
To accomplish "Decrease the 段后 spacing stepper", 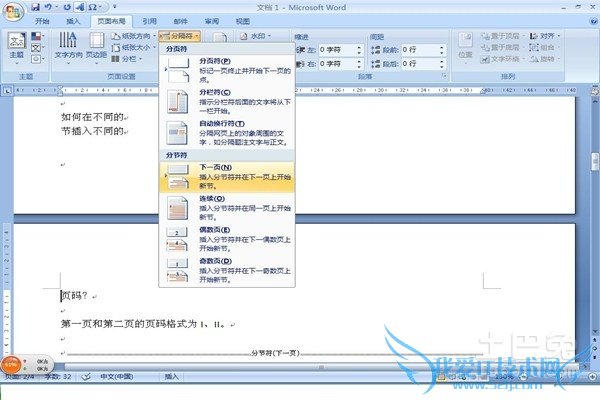I will (442, 66).
